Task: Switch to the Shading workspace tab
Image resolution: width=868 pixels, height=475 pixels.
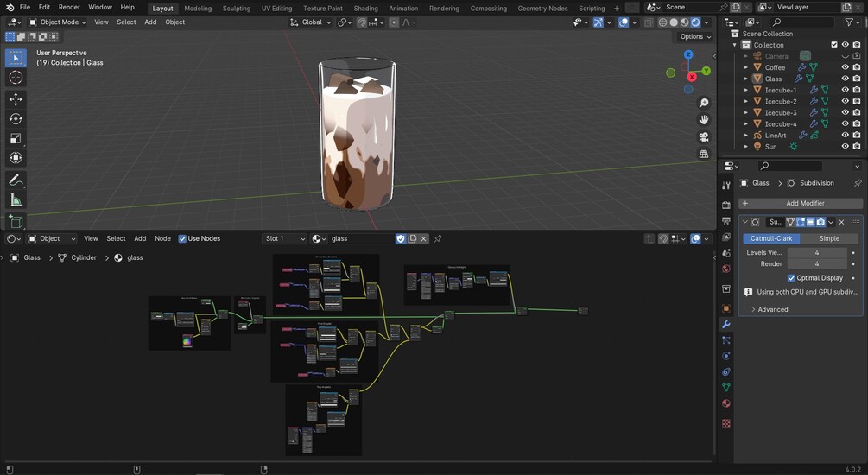Action: [365, 8]
